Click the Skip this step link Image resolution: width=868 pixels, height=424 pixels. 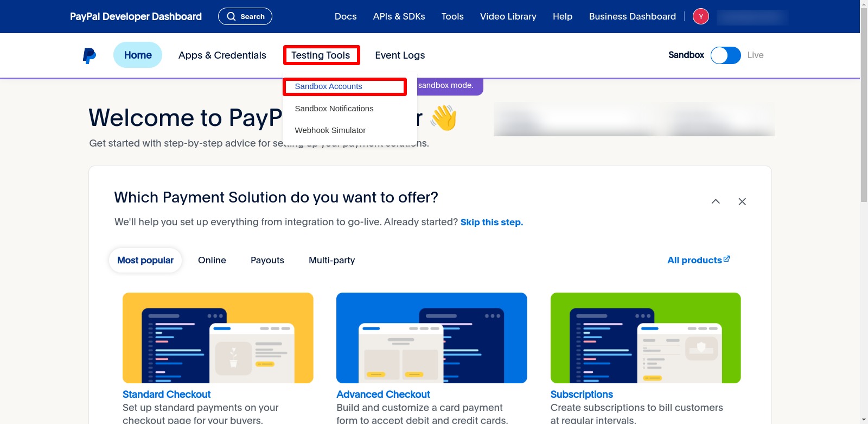click(x=492, y=222)
